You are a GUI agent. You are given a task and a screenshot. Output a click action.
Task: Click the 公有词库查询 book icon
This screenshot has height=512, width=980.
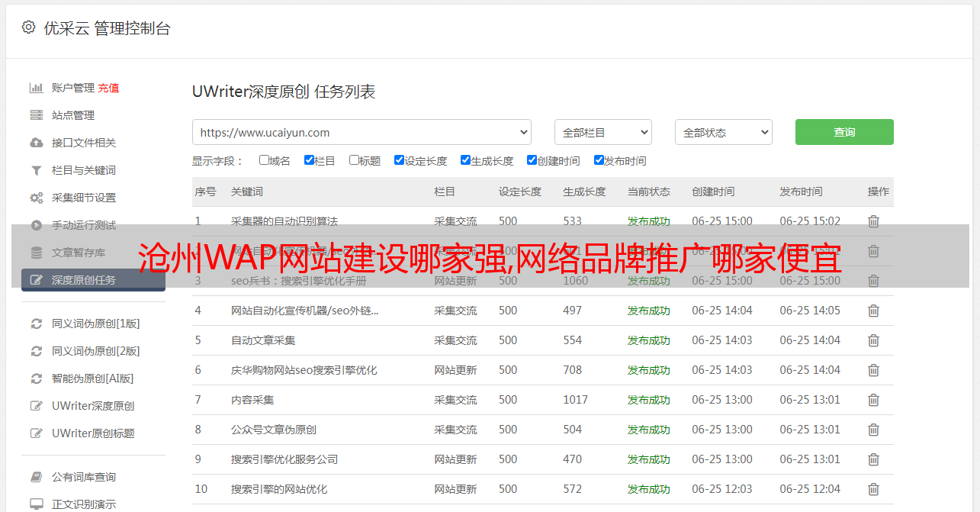(36, 477)
